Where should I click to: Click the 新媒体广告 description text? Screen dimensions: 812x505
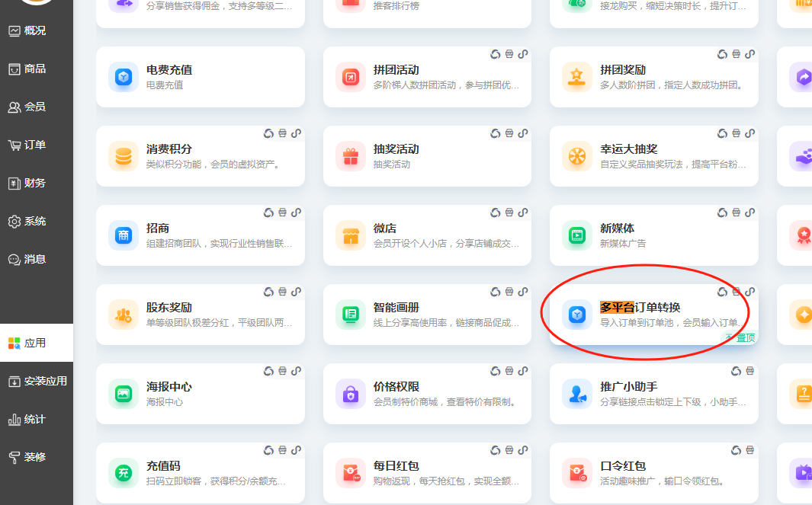623,244
